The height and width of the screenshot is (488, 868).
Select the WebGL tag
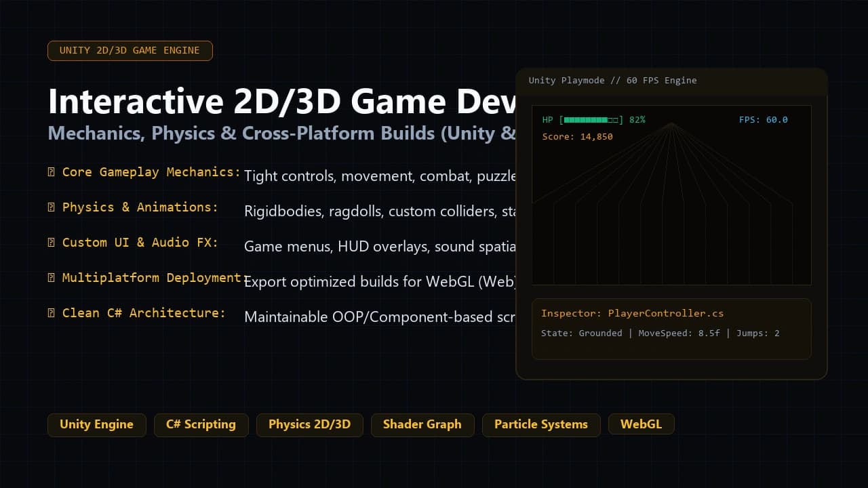click(641, 425)
